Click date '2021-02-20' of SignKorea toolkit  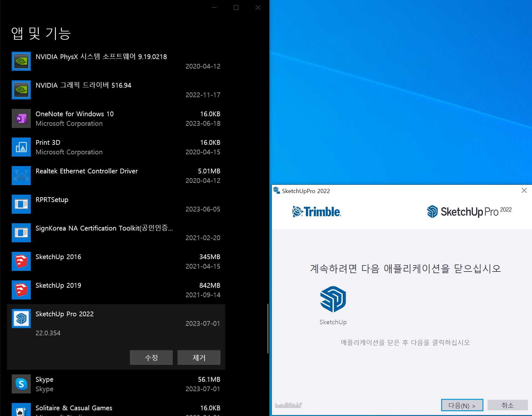point(203,238)
